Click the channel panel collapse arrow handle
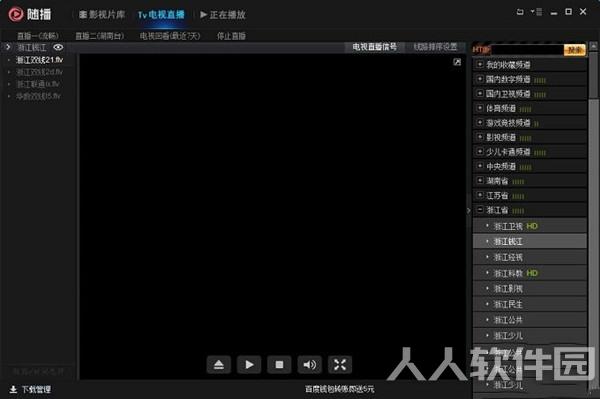The image size is (600, 399). tap(469, 210)
